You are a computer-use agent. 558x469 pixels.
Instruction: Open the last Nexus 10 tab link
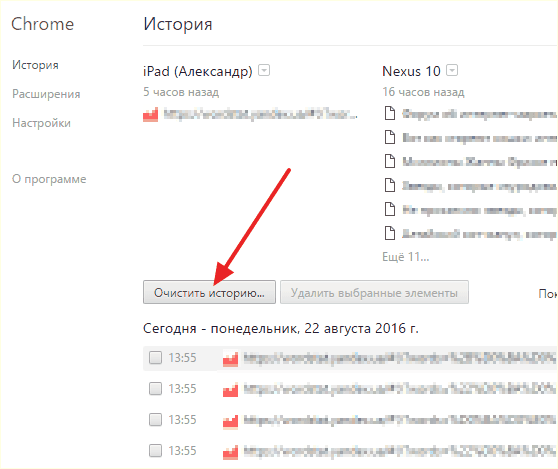coord(479,234)
